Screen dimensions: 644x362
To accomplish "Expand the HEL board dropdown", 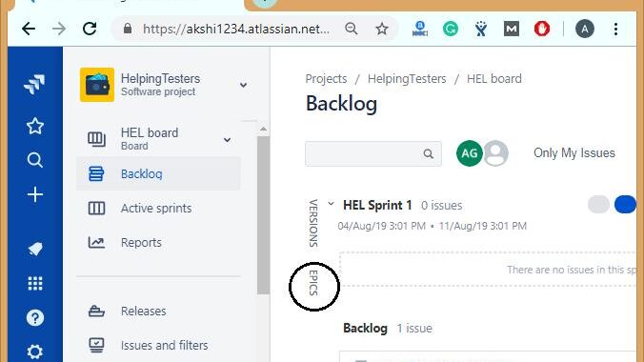I will [x=227, y=140].
